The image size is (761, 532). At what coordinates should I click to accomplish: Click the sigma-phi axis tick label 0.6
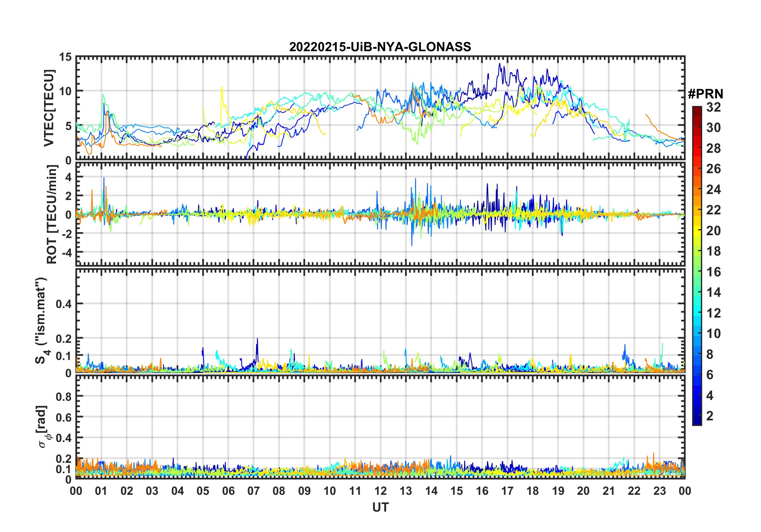point(64,418)
